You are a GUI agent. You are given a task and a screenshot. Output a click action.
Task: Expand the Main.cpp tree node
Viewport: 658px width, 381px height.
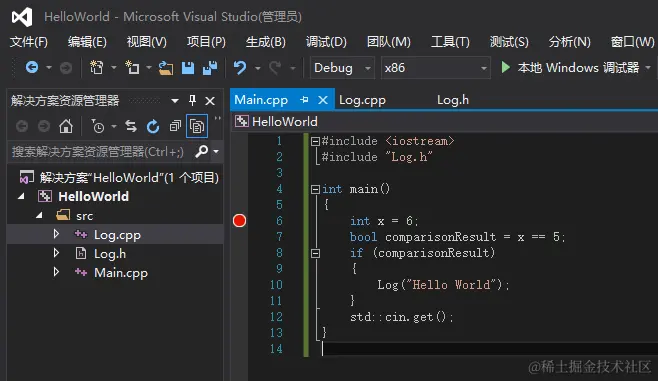56,272
